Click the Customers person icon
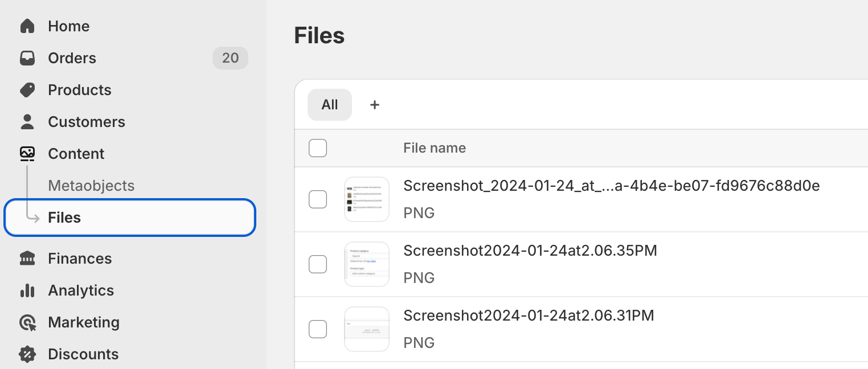Image resolution: width=868 pixels, height=369 pixels. [x=27, y=122]
